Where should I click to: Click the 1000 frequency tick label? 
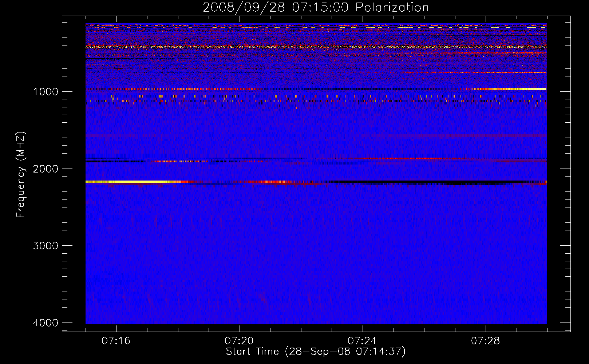46,91
